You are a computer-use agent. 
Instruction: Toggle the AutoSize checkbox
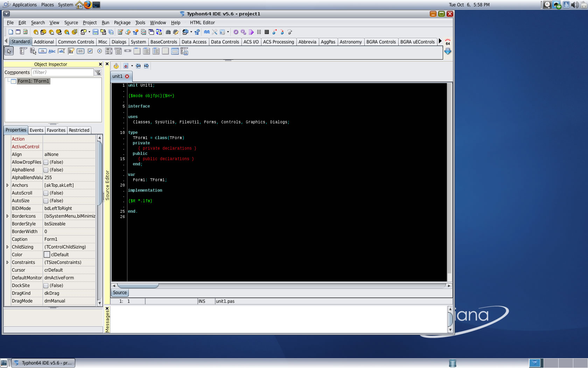[x=46, y=201]
